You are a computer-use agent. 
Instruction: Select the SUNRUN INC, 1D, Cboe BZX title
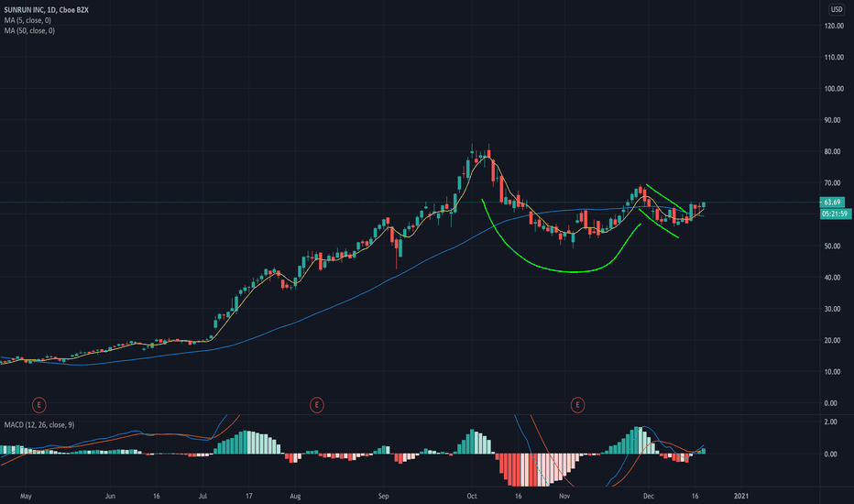click(x=47, y=10)
